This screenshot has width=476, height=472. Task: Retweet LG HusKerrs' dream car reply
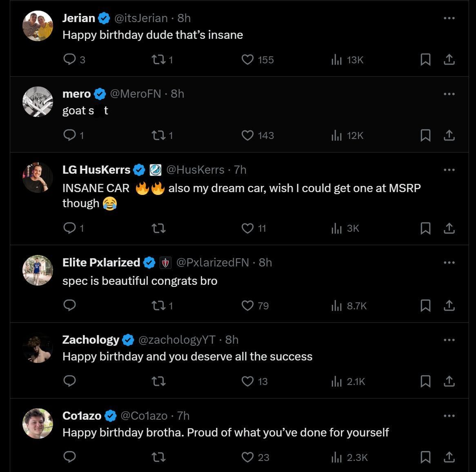(x=158, y=228)
